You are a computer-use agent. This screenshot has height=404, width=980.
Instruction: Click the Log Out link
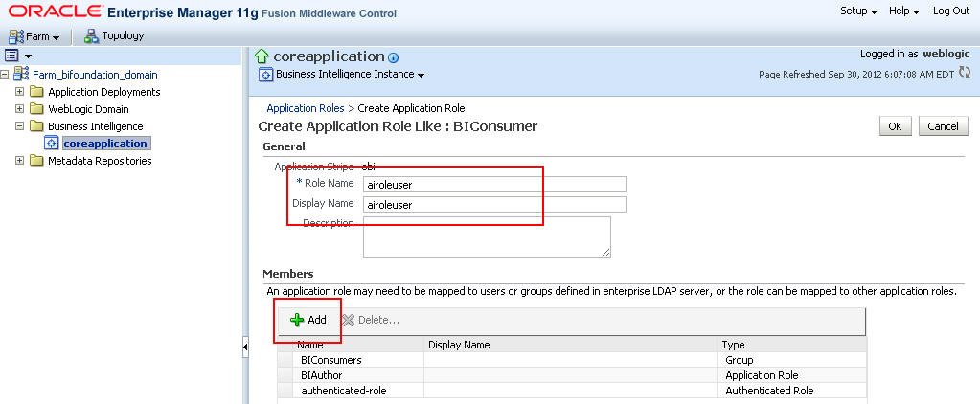[x=951, y=11]
